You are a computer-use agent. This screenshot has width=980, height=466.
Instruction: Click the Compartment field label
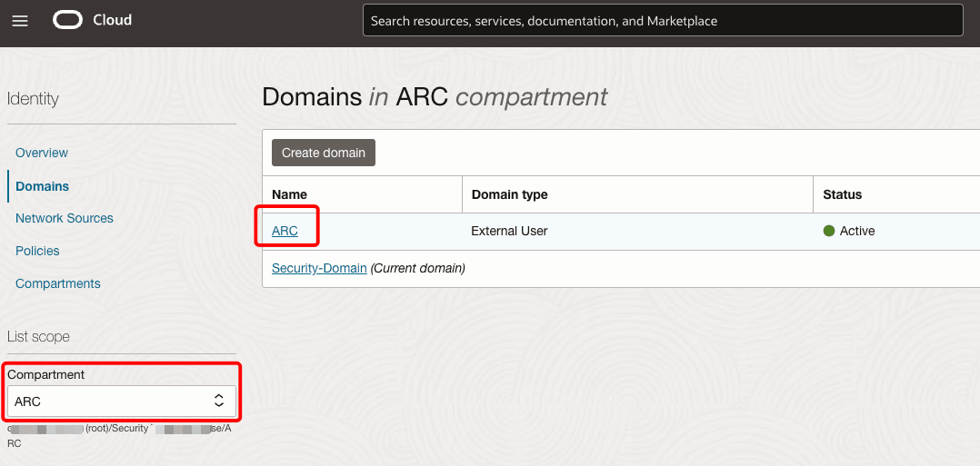[45, 374]
